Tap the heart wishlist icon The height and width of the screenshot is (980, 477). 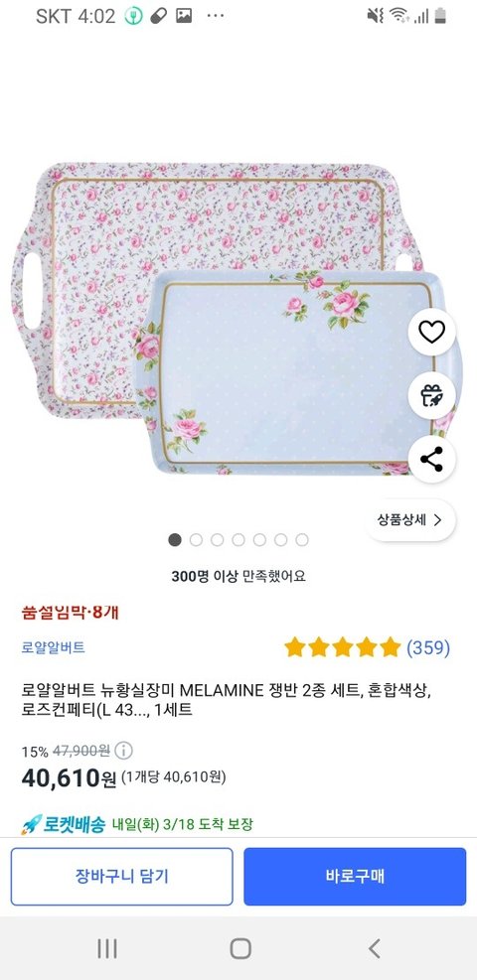pos(431,332)
